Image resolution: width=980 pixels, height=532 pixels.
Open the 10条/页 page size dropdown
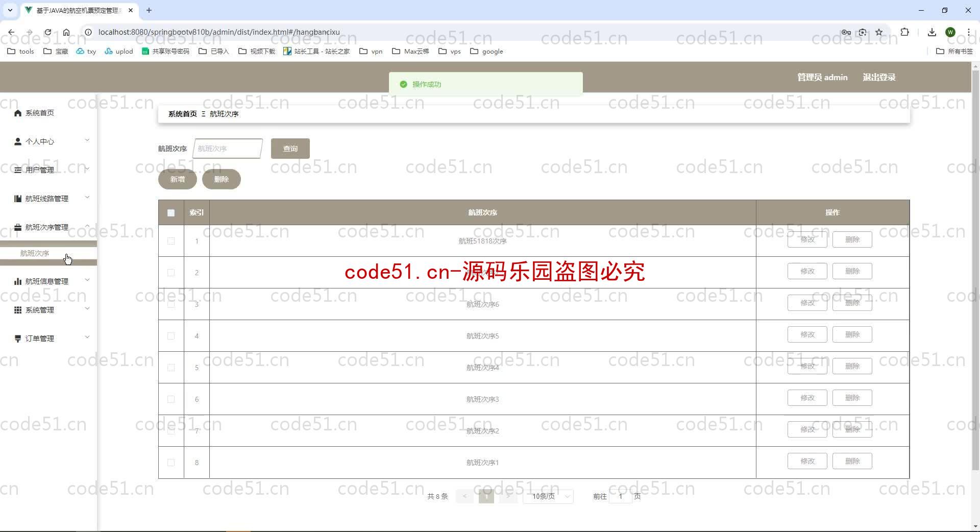click(x=548, y=496)
